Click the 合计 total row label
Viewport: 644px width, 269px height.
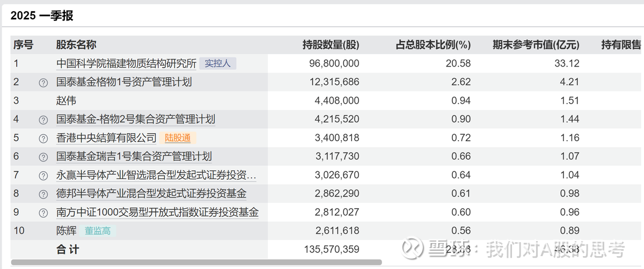(68, 250)
